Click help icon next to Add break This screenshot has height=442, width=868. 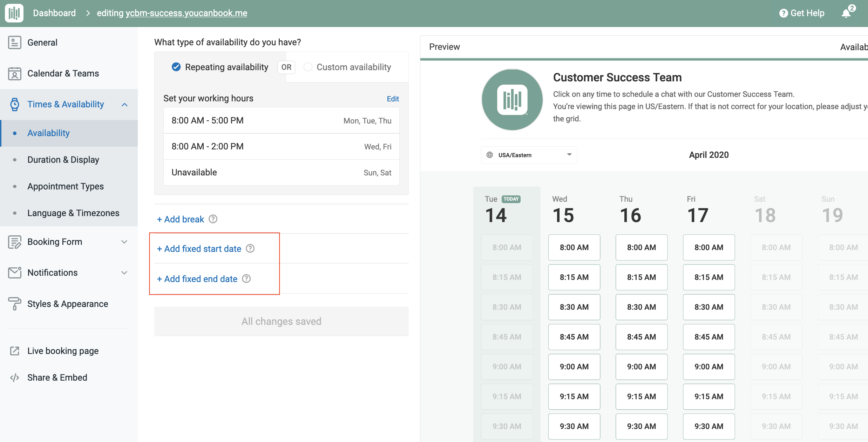[213, 219]
